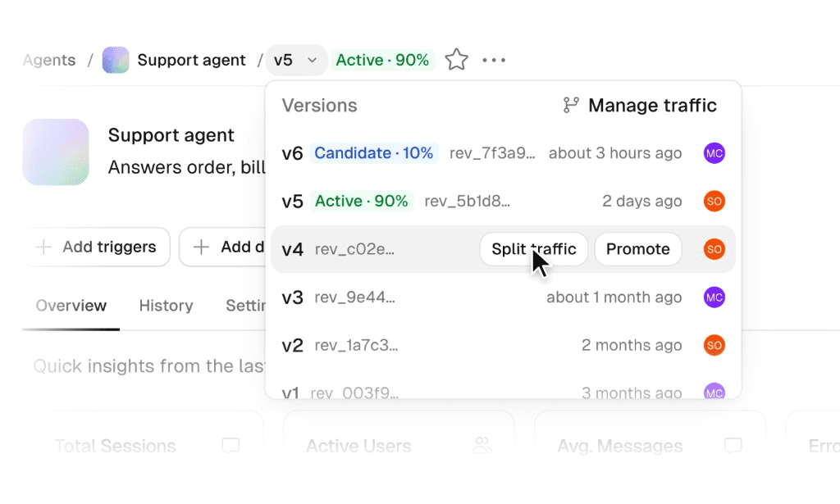Click the plus icon in Add triggers
840x504 pixels.
pyautogui.click(x=43, y=247)
